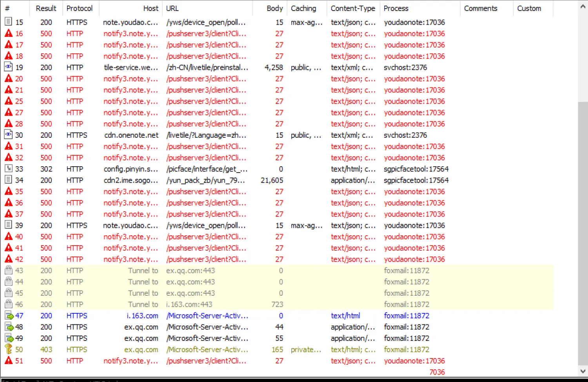Screen dimensions: 588x382
Task: Click the lock tunnel icon of session 43
Action: click(x=8, y=270)
